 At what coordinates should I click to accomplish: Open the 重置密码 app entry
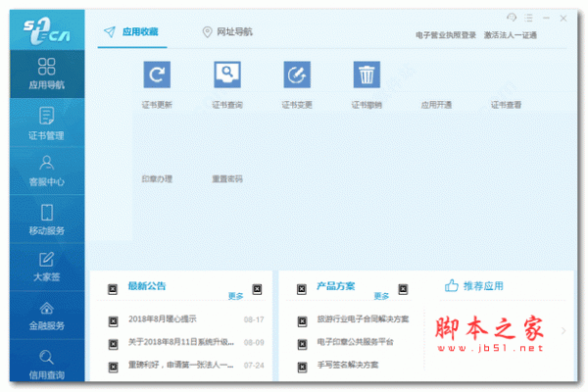coord(227,179)
